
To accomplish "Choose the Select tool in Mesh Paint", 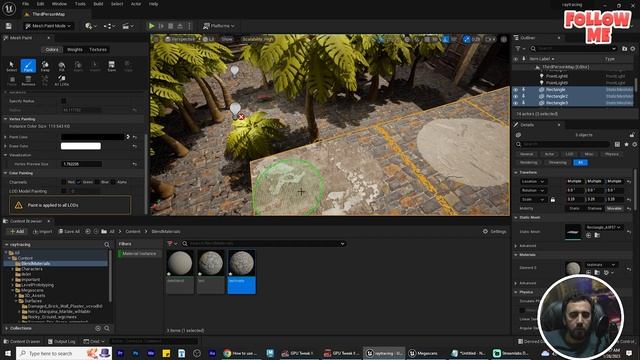I will point(11,66).
